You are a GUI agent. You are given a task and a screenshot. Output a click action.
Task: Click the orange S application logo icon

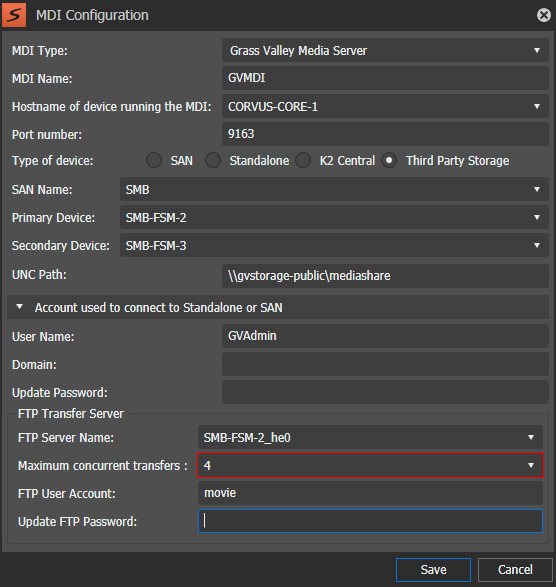click(x=14, y=15)
